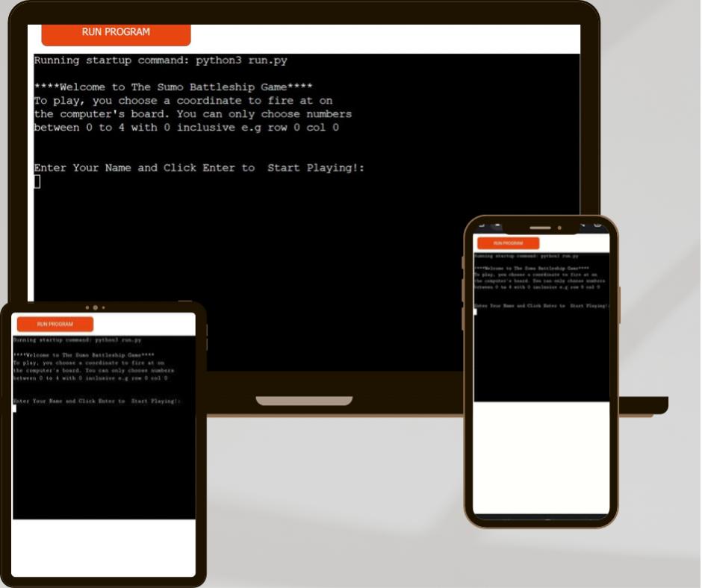The height and width of the screenshot is (588, 702).
Task: Click 'between 0 to 4' line on phone
Action: [x=537, y=287]
